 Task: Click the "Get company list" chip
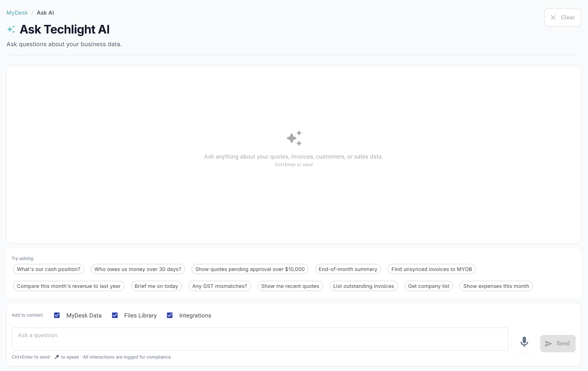(428, 286)
